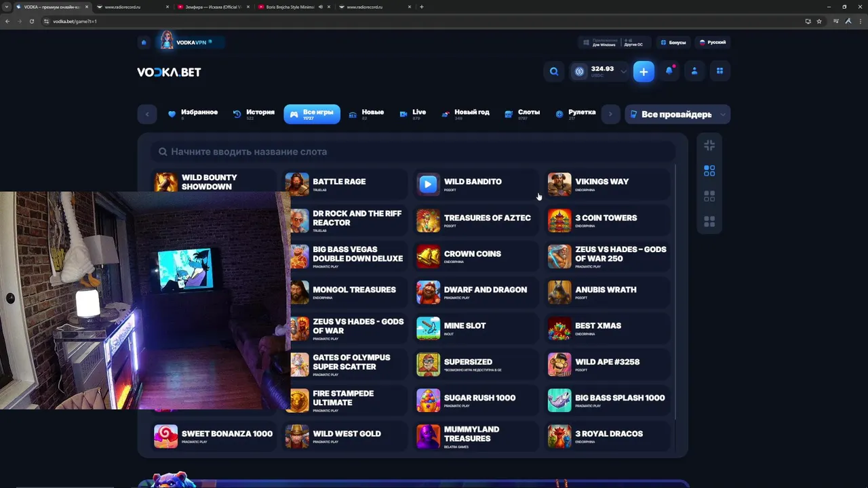Select the highlighted blue grid layout icon
868x488 pixels.
coord(709,171)
